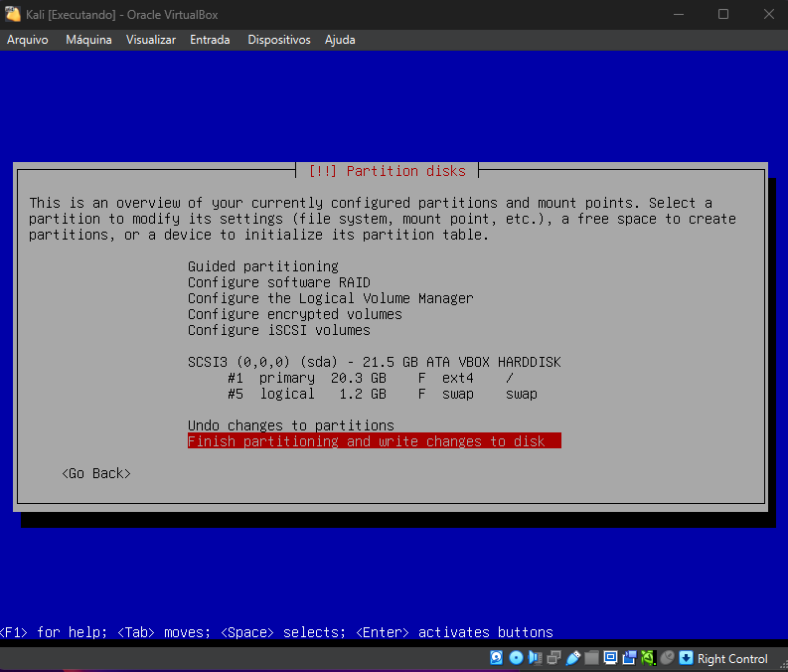Open the network adapter status icon

554,658
